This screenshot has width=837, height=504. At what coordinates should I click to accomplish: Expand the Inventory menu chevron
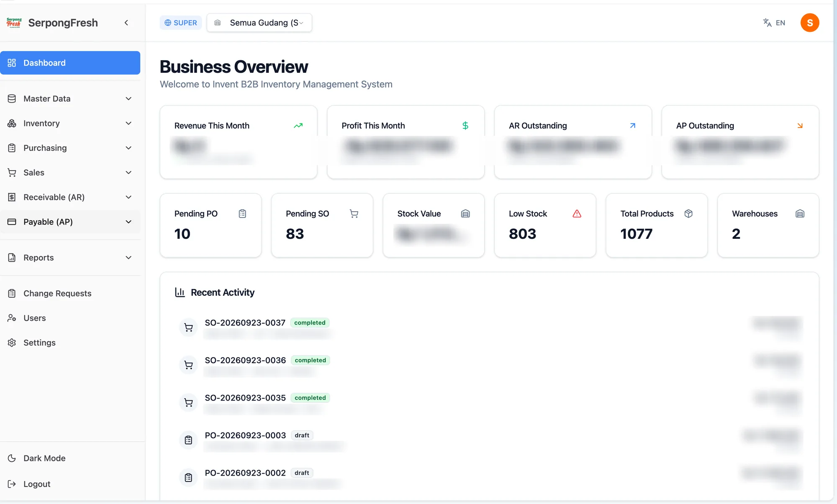coord(128,123)
